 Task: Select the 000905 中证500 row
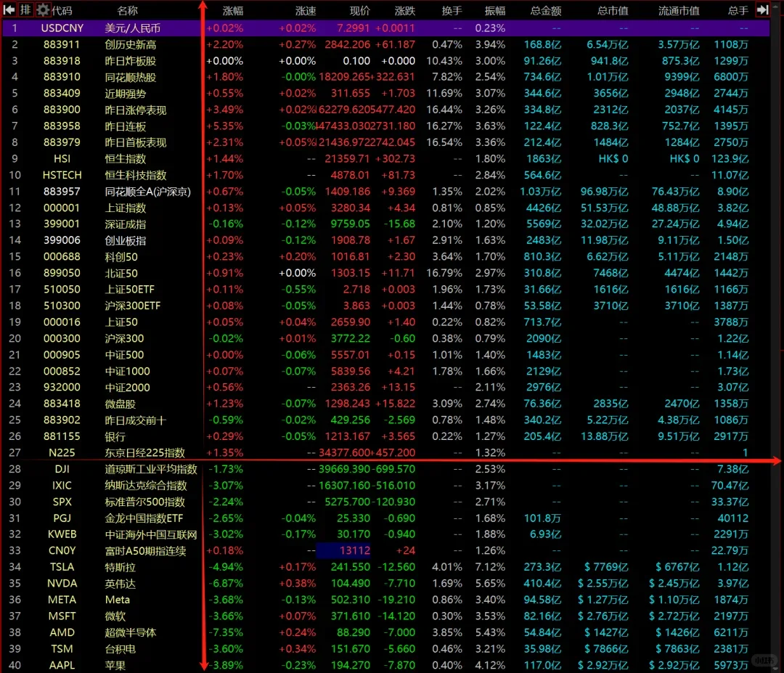point(386,355)
